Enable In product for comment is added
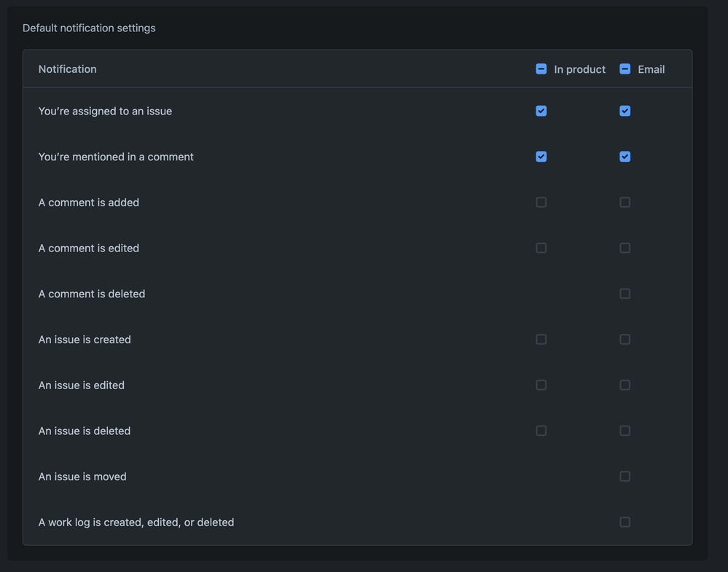 pos(541,203)
